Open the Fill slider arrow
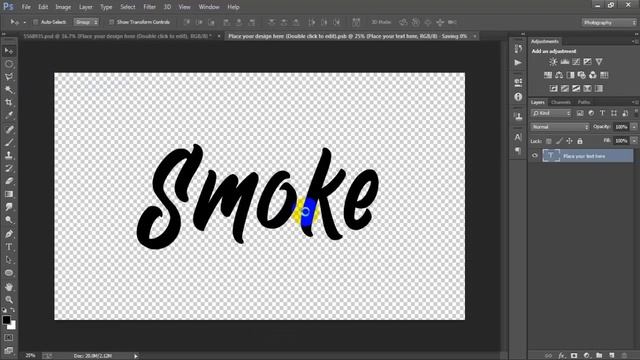 [x=634, y=141]
